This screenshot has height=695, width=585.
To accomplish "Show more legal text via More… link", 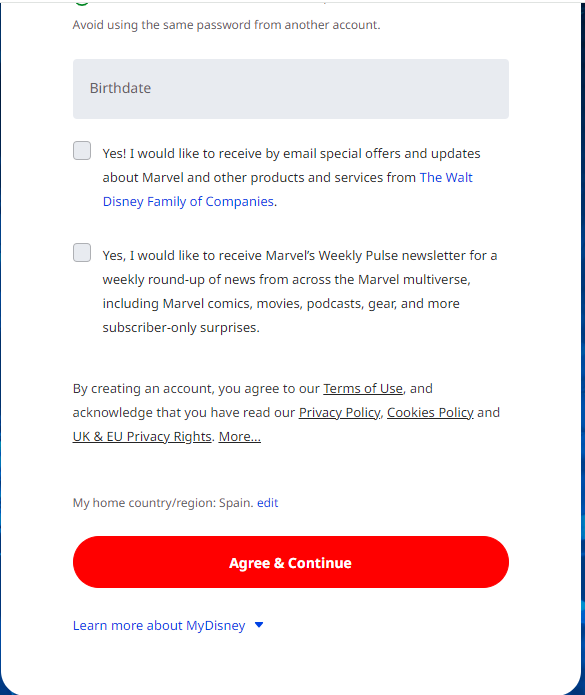I will tap(240, 436).
